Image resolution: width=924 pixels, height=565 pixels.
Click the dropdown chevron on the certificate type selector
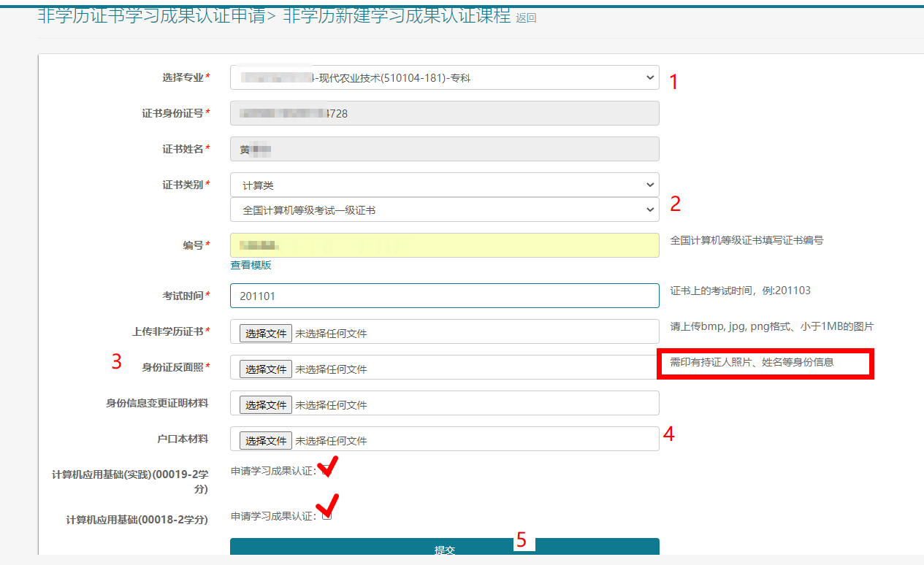click(649, 185)
